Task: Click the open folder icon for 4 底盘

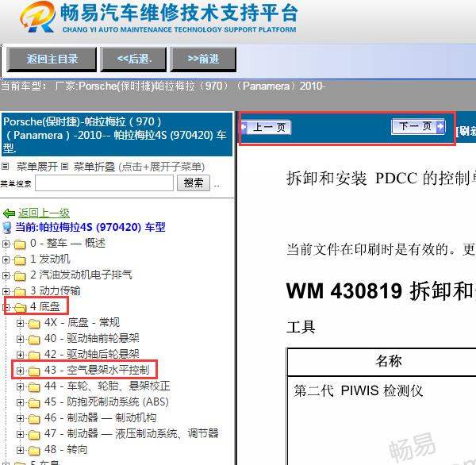Action: pos(20,307)
